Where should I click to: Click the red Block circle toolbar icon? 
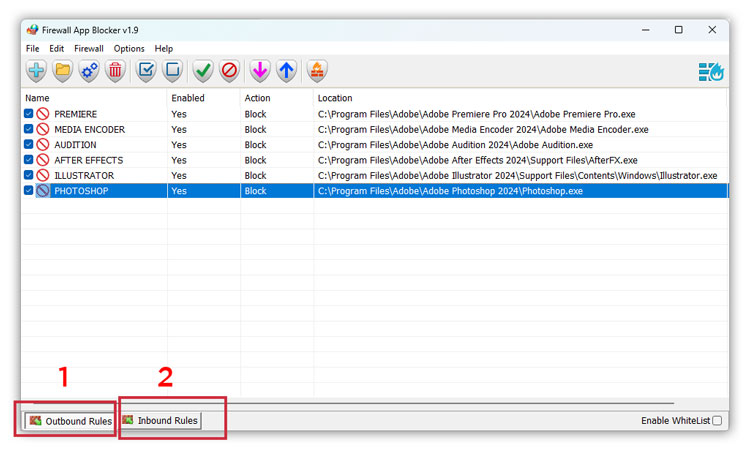pos(229,71)
